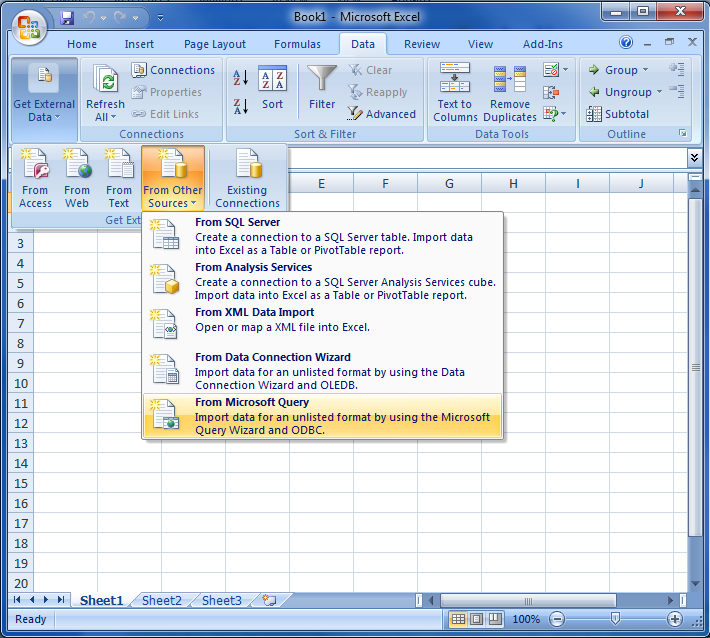The height and width of the screenshot is (638, 710).
Task: Expand the Group dropdown arrow
Action: [x=645, y=70]
